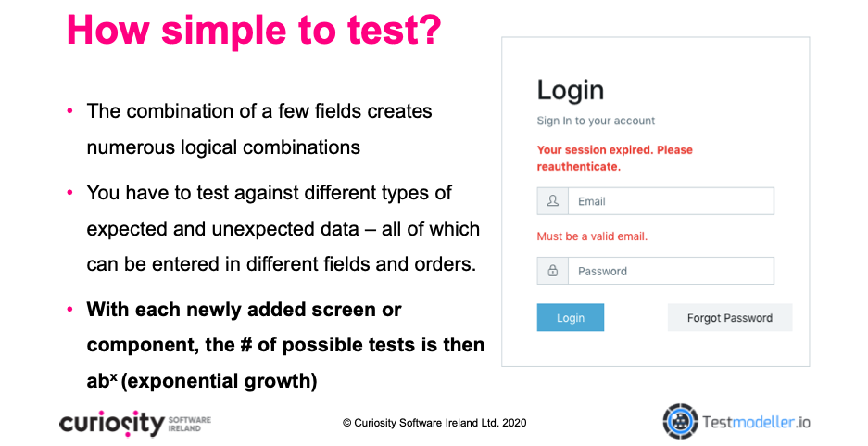
Task: Click the padlock icon beside Password field
Action: point(552,271)
